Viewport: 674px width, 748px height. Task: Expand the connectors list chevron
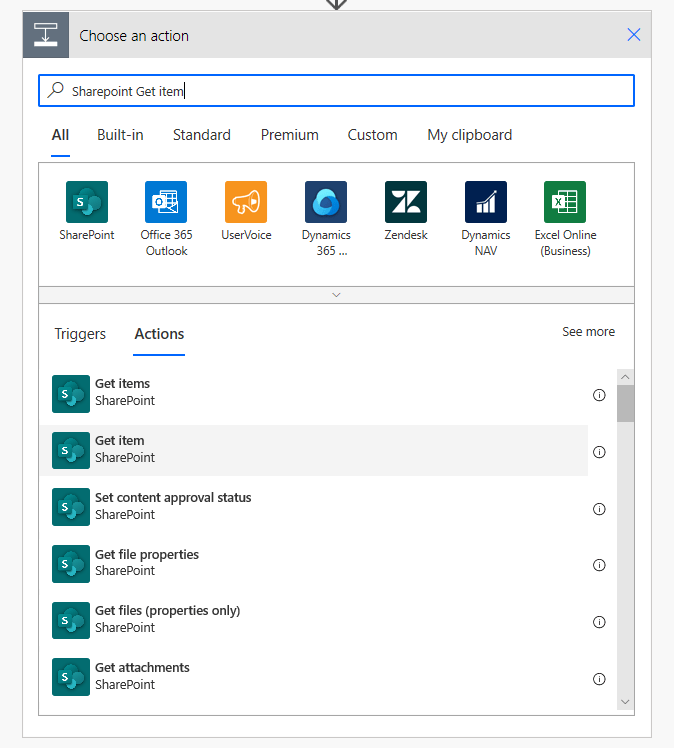[336, 295]
